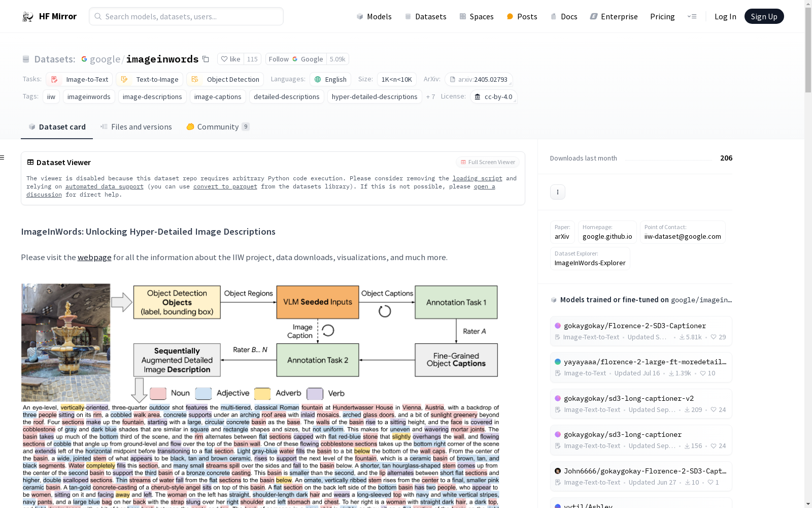812x508 pixels.
Task: Switch to the Dataset card tab
Action: 57,127
